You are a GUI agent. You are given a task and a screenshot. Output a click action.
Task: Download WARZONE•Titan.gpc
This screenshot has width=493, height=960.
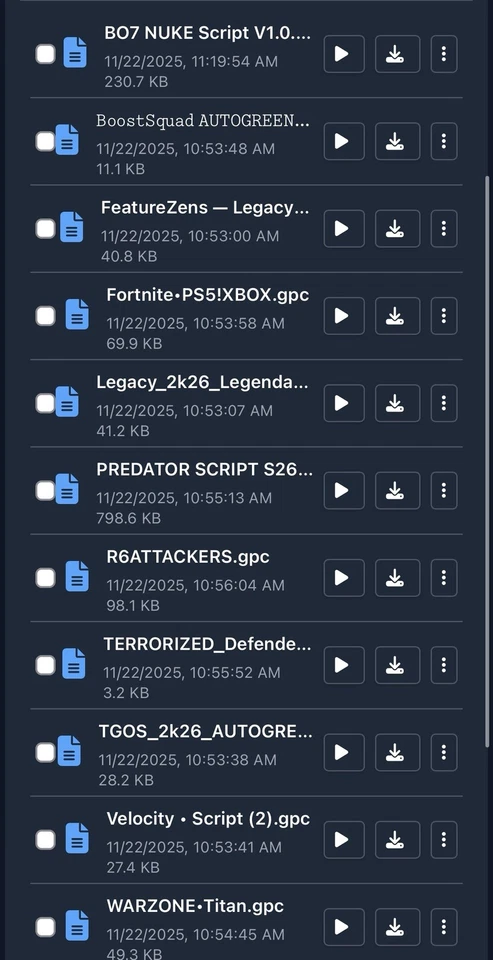click(397, 927)
